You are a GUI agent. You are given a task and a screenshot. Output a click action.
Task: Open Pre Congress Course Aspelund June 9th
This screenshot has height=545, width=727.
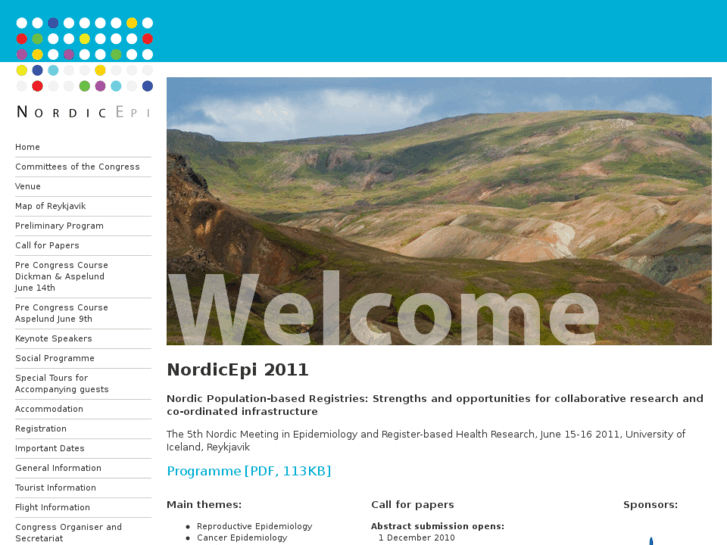pyautogui.click(x=62, y=313)
